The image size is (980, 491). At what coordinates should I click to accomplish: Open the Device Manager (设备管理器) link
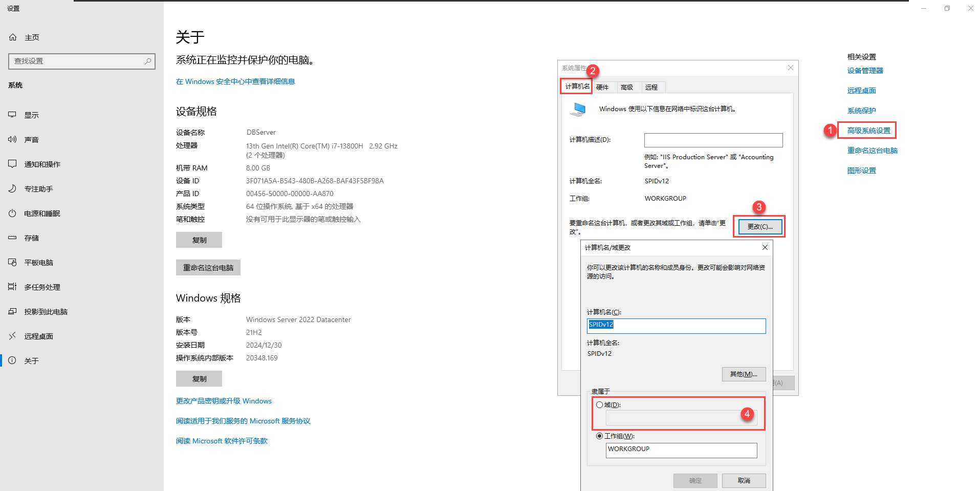point(865,71)
